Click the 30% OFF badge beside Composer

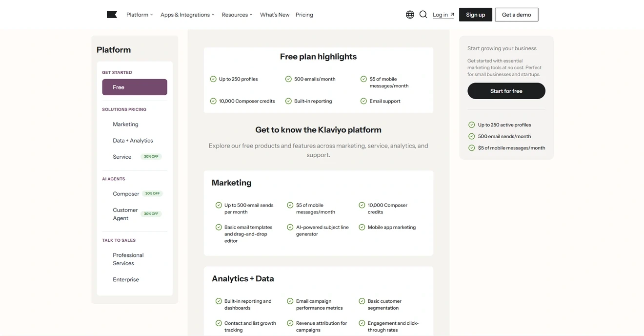tap(152, 193)
